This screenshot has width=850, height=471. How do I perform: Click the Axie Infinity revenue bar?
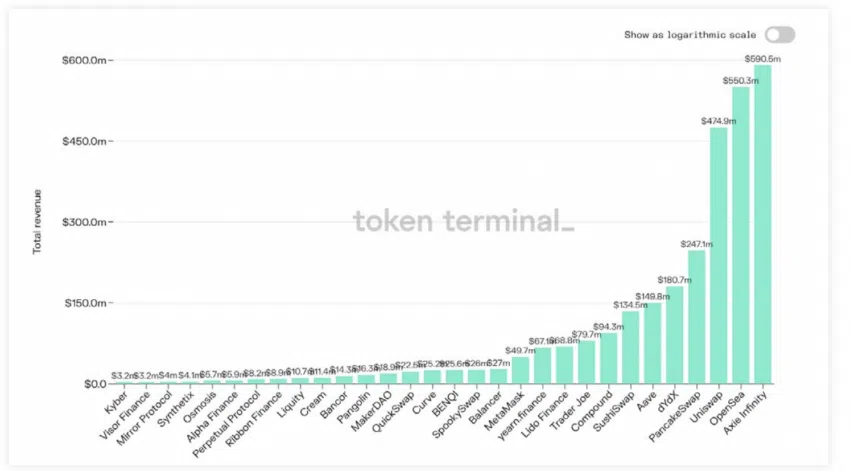[762, 224]
